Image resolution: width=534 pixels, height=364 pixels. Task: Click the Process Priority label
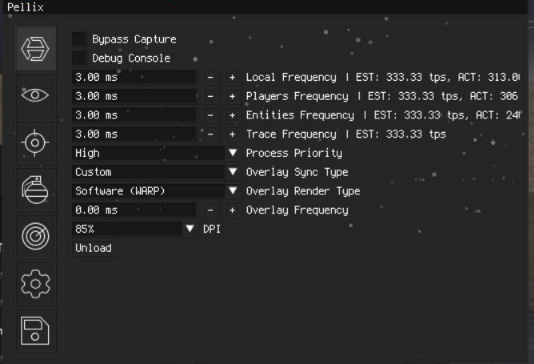294,153
